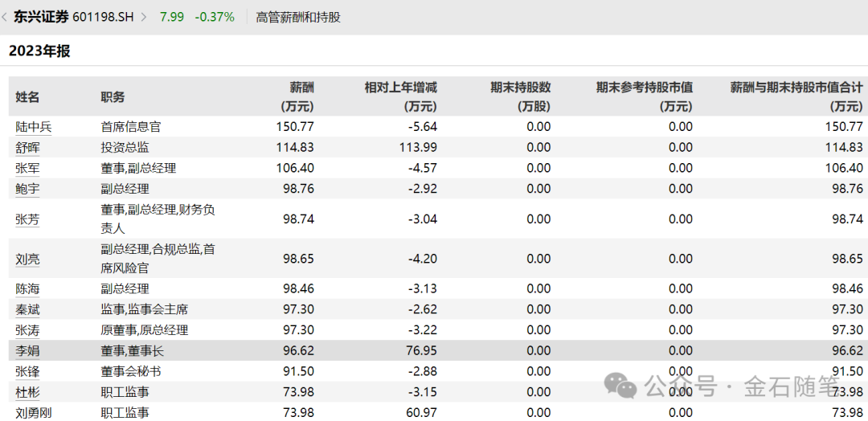Click the name link 秦斌
This screenshot has height=421, width=868.
click(x=27, y=309)
